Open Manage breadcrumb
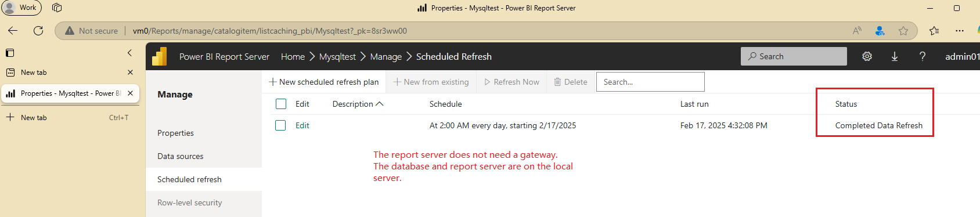980x217 pixels. click(x=386, y=56)
